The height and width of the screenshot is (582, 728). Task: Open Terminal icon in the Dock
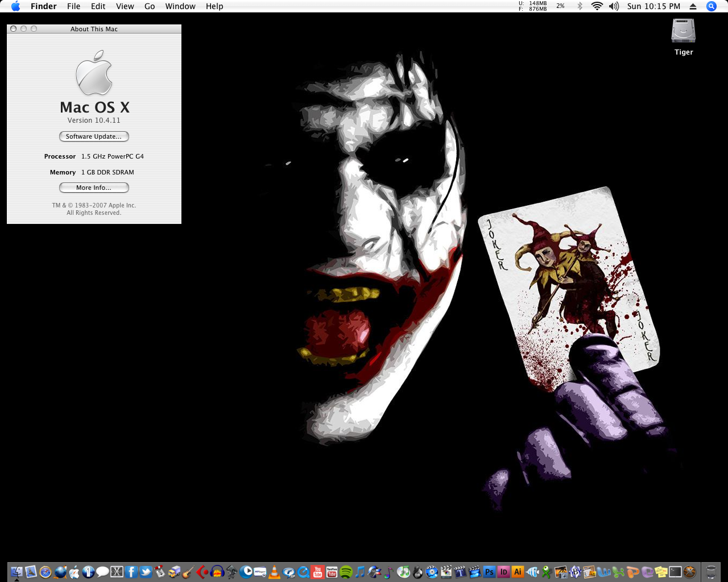pos(675,572)
